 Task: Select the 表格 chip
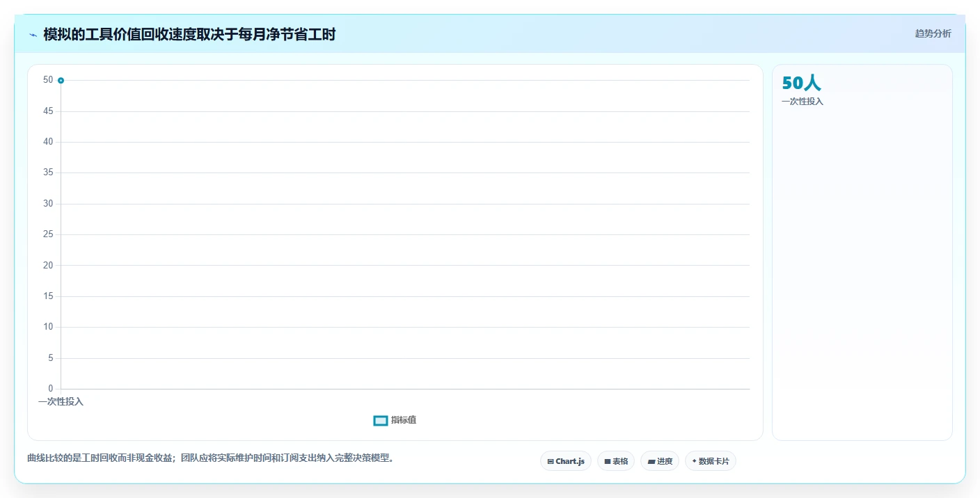[x=616, y=461]
